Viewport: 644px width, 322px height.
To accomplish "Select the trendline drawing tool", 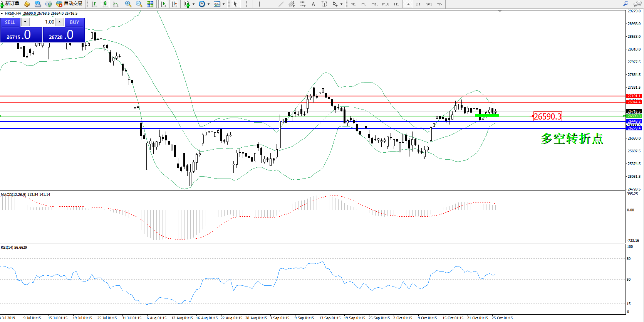I will (x=281, y=4).
